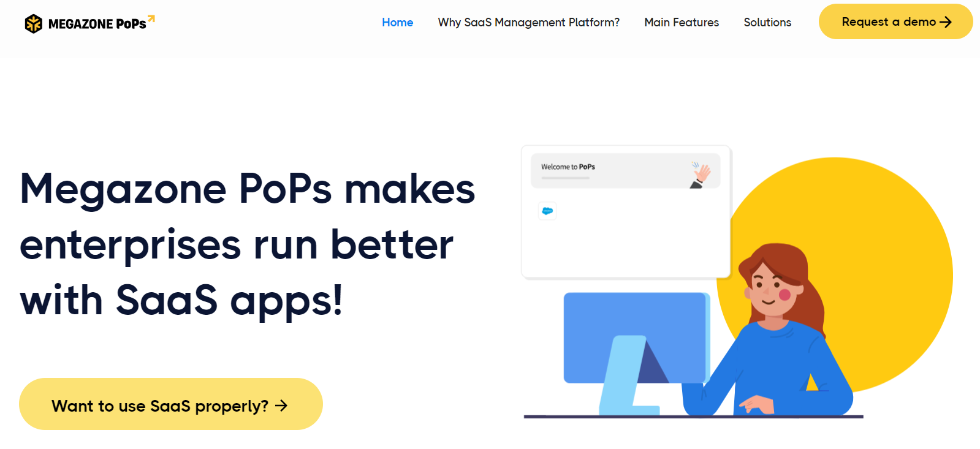980x449 pixels.
Task: Open the Home menu item
Action: pyautogui.click(x=397, y=23)
